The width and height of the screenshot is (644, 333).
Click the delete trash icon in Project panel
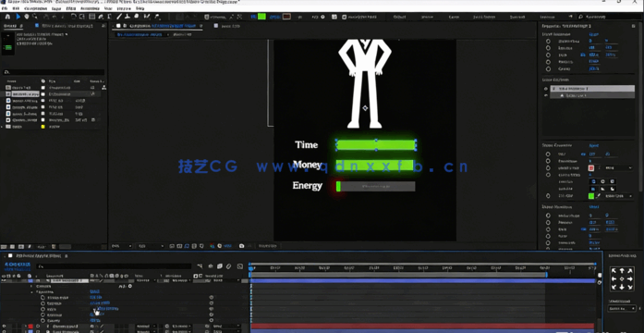tap(54, 247)
